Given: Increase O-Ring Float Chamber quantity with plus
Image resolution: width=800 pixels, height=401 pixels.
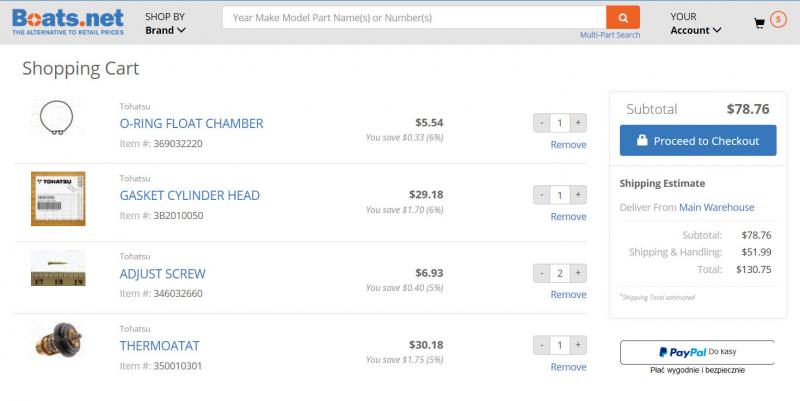Looking at the screenshot, I should click(x=578, y=123).
